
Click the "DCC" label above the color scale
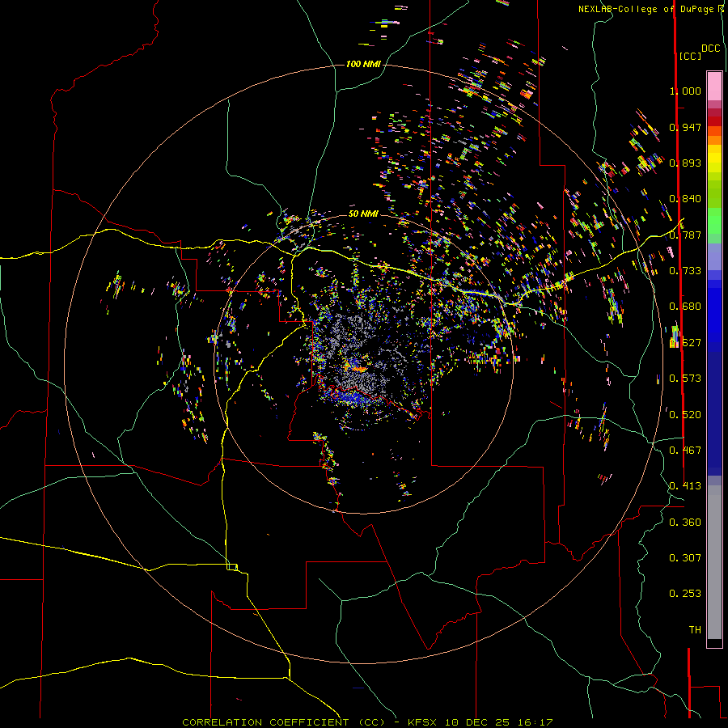711,49
